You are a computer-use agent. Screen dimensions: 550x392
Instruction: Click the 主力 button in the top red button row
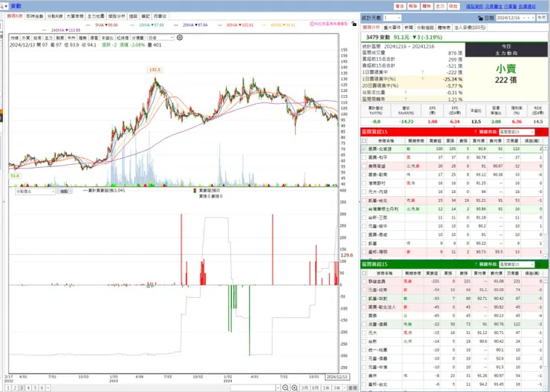(440, 6)
